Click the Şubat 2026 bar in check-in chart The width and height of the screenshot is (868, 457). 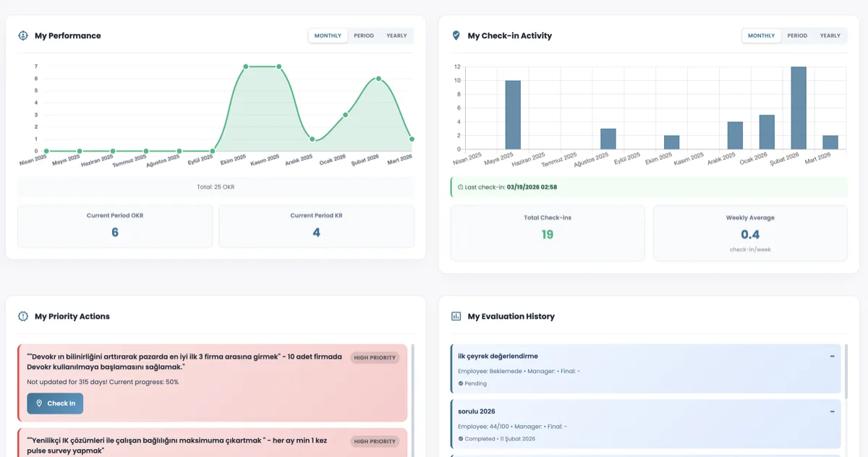click(799, 108)
